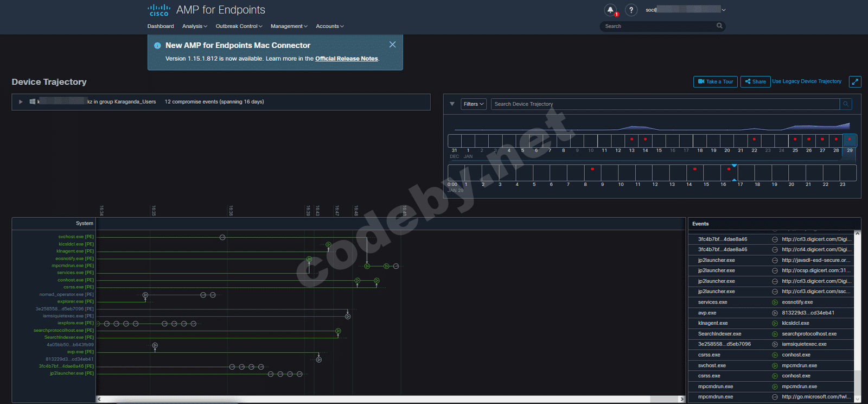Expand the device details row triangle
The image size is (868, 404).
[x=21, y=102]
